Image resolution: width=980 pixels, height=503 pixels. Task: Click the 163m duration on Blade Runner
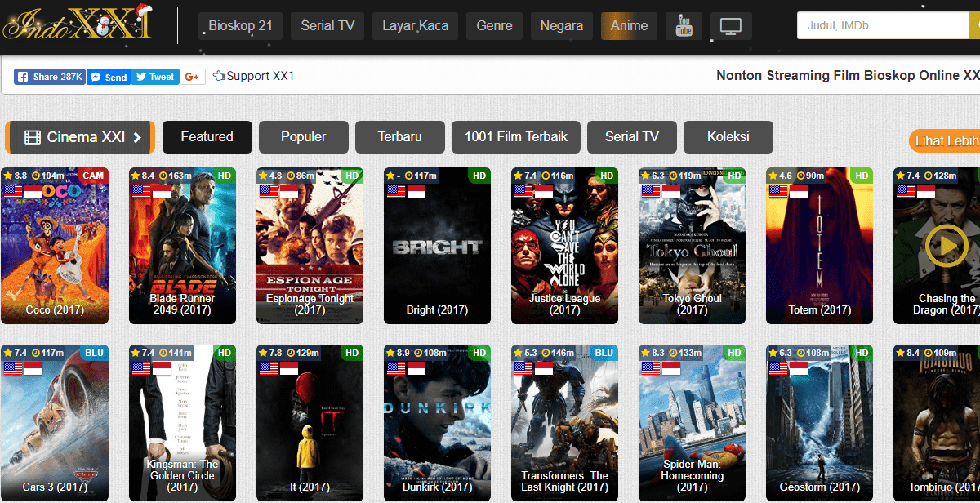tap(176, 176)
